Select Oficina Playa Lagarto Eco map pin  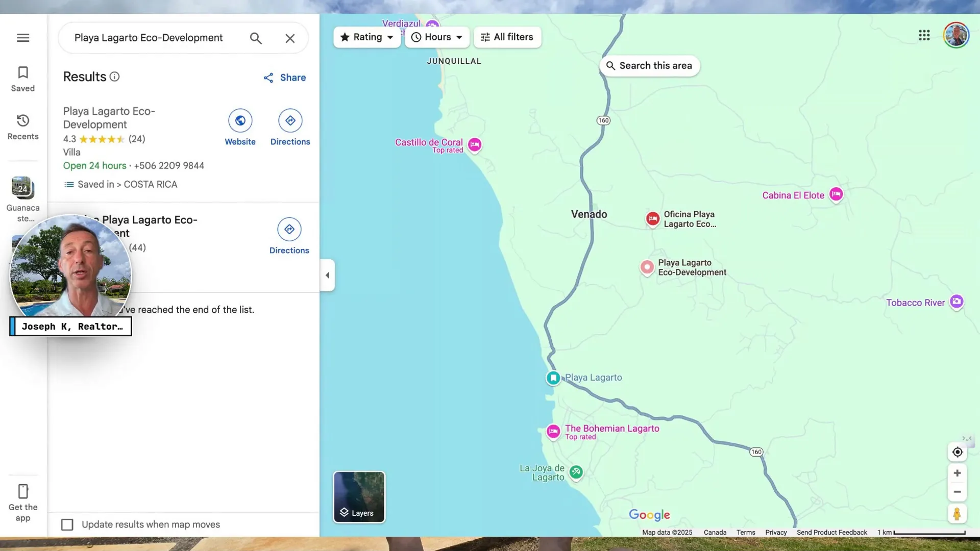pos(653,219)
